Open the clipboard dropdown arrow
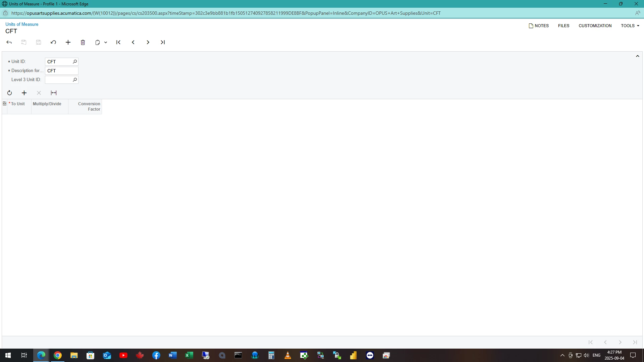 click(106, 42)
